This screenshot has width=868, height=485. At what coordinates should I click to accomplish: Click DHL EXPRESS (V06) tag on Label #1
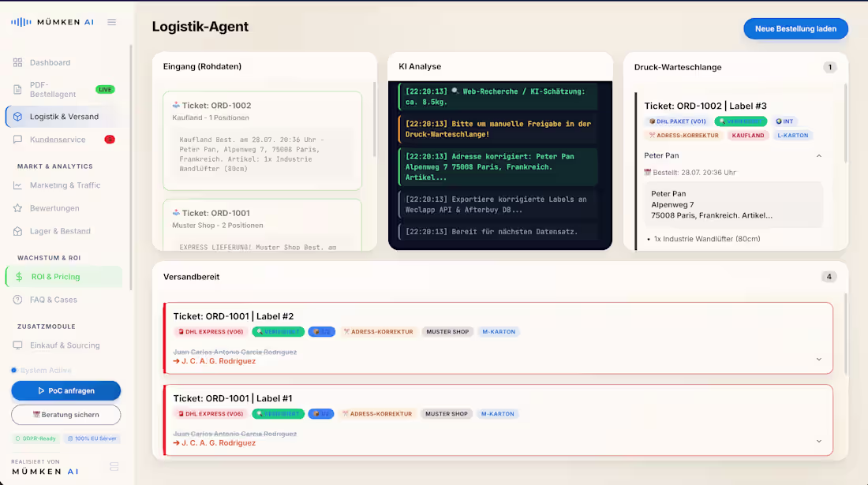[211, 414]
